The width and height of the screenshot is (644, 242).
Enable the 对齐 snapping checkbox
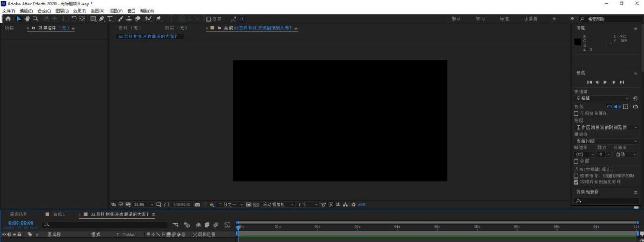coord(209,19)
